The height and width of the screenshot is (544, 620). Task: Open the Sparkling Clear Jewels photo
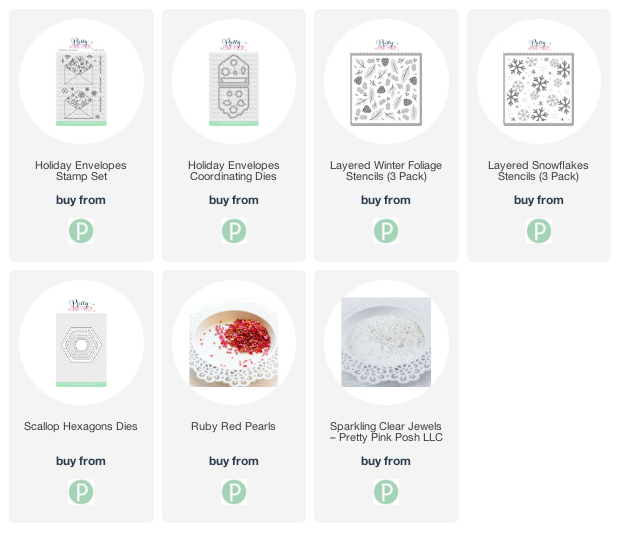coord(386,342)
